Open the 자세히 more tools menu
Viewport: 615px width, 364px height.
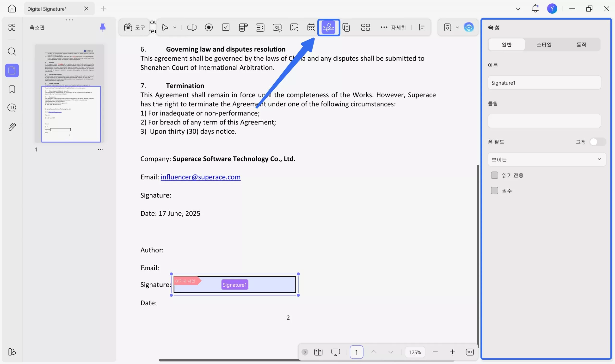click(393, 27)
